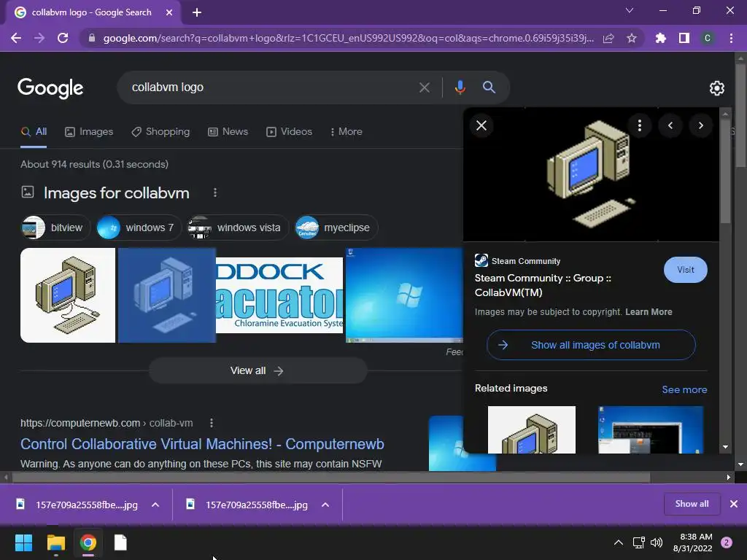Share this page from address bar
This screenshot has width=747, height=560.
pos(608,38)
